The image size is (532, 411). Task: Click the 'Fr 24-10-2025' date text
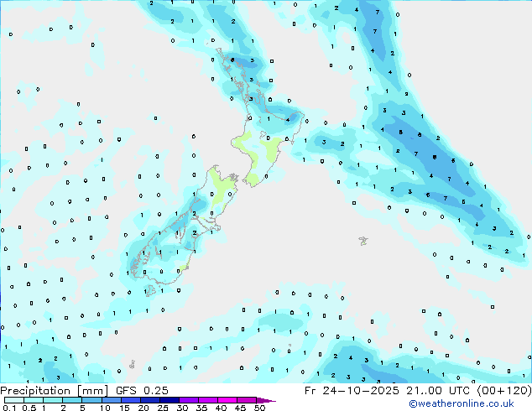(352, 391)
